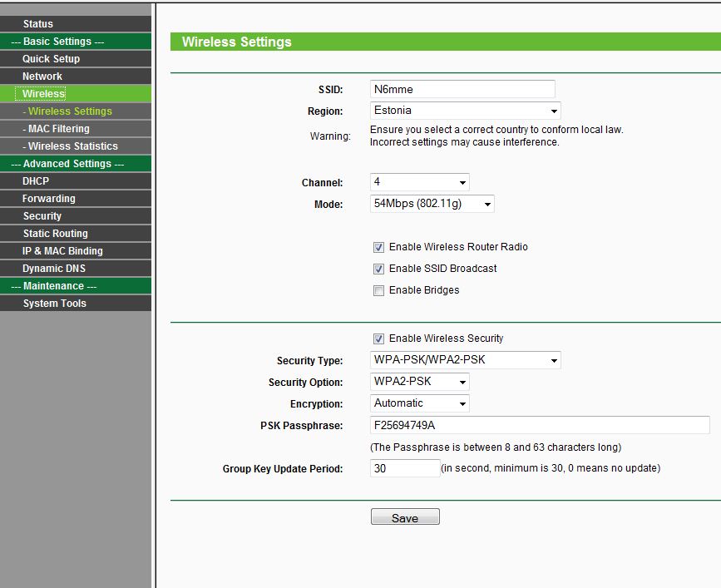Click the Enable Wireless Security label
Screen dimensions: 721x588
point(446,338)
